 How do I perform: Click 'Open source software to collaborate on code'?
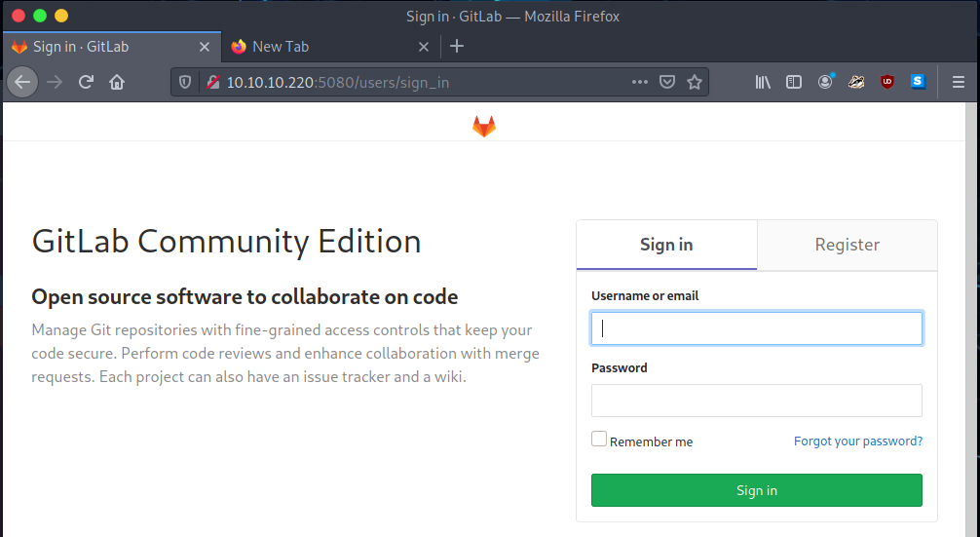pos(245,296)
